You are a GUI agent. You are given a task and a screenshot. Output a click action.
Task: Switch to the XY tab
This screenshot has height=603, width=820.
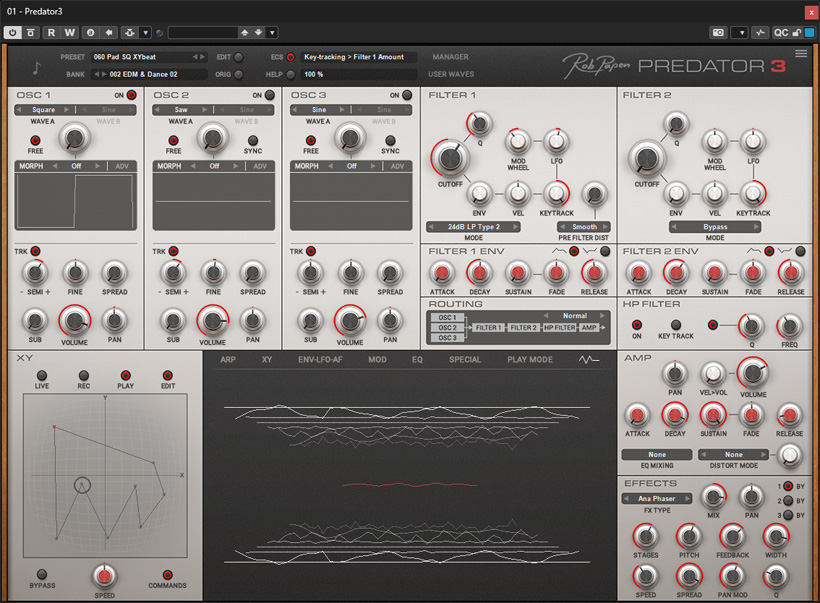pos(267,360)
